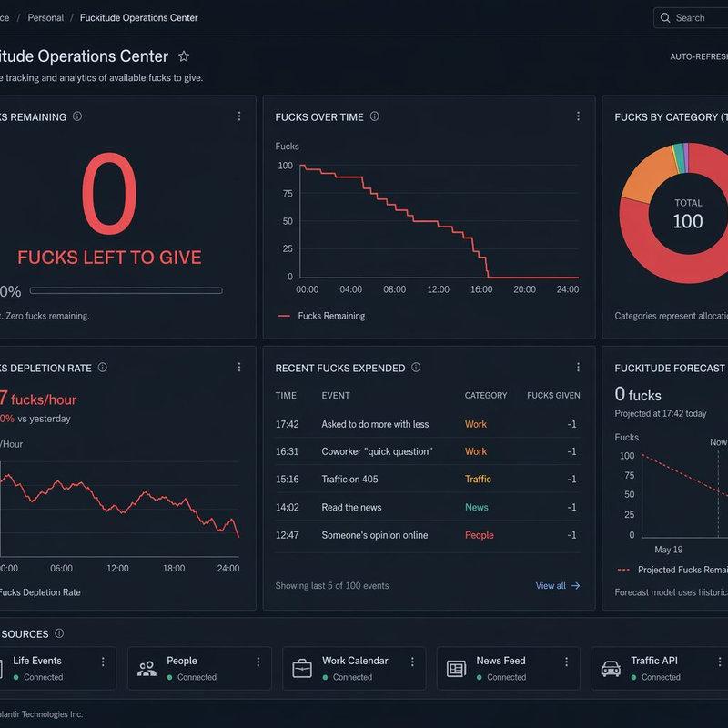Viewport: 728px width, 728px height.
Task: Show info for Fucks Over Time
Action: pos(374,116)
